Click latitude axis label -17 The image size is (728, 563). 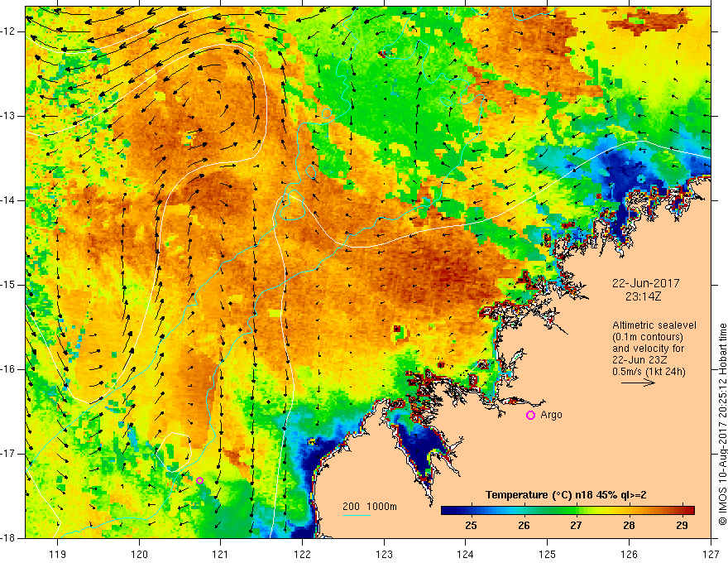click(9, 454)
